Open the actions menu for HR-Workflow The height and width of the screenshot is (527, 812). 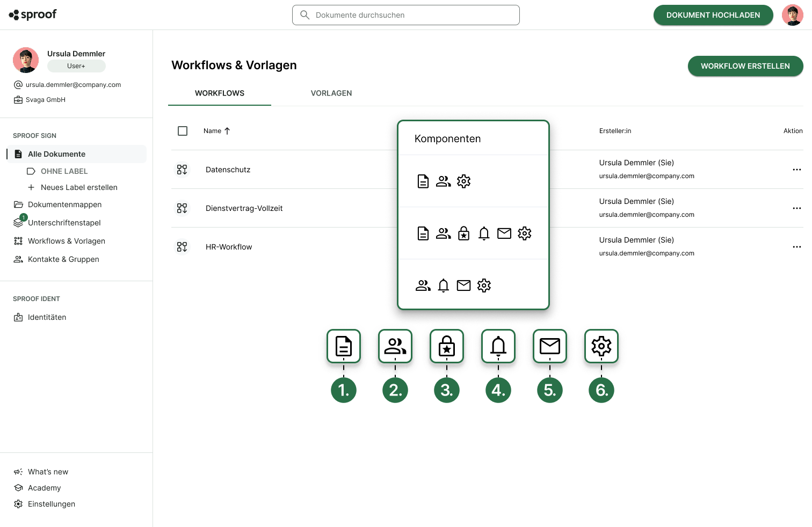[x=796, y=247]
